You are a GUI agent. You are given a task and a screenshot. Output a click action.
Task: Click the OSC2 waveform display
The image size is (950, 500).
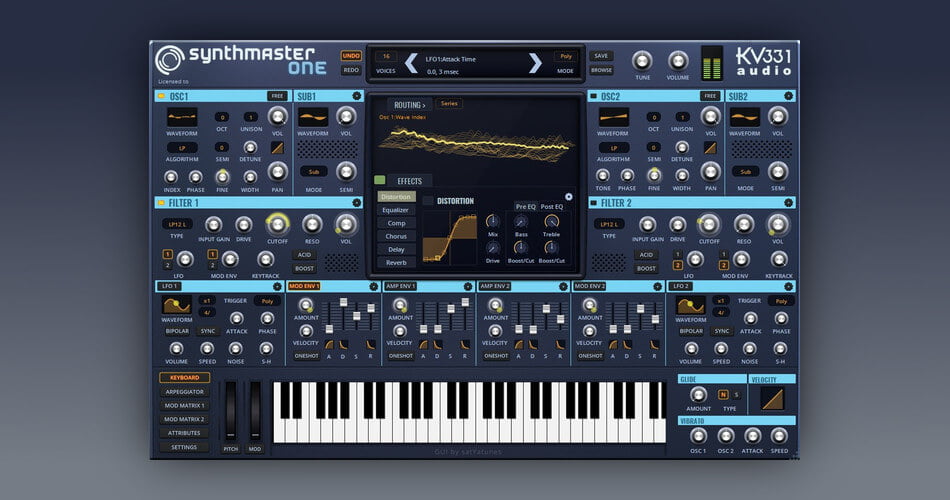(613, 116)
